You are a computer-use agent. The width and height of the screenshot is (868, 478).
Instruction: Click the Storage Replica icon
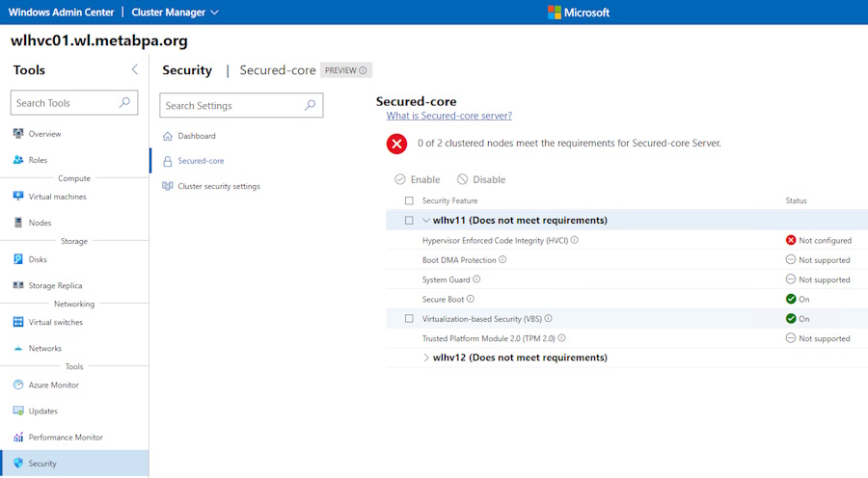pyautogui.click(x=18, y=285)
